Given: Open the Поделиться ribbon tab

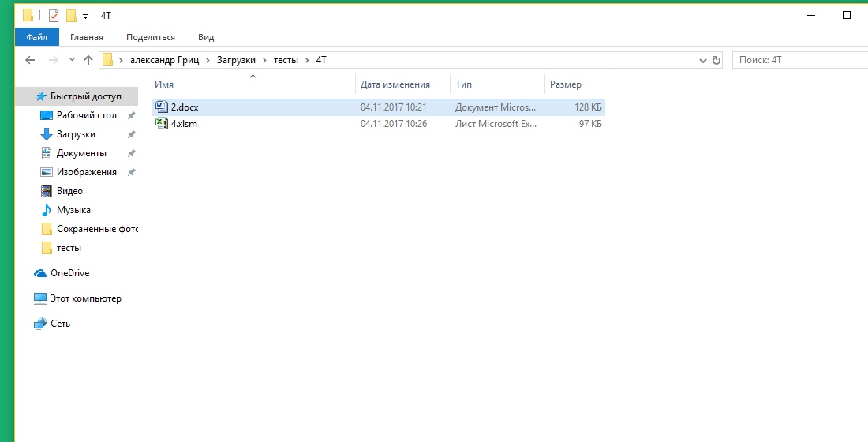Looking at the screenshot, I should tap(151, 37).
